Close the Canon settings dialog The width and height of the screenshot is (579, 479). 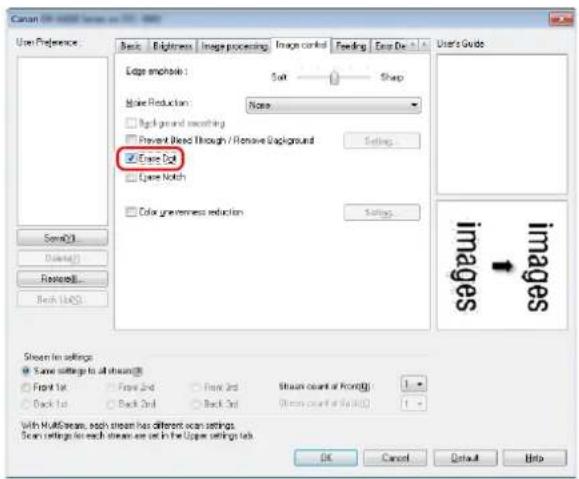coord(561,19)
